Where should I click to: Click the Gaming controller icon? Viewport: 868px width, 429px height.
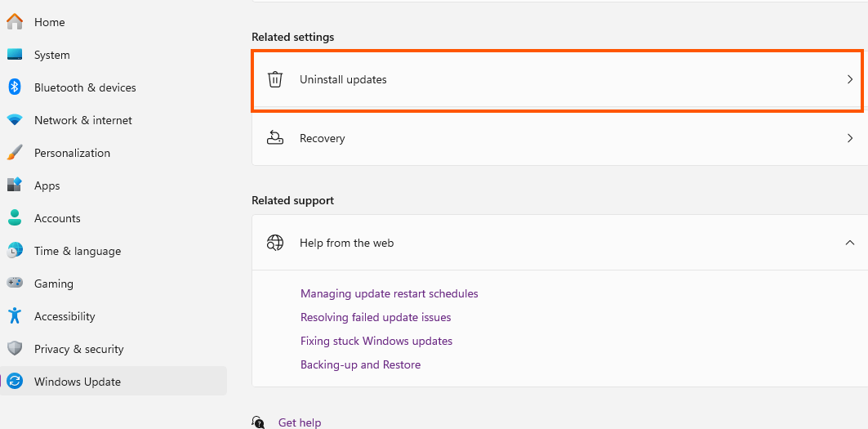pyautogui.click(x=15, y=283)
